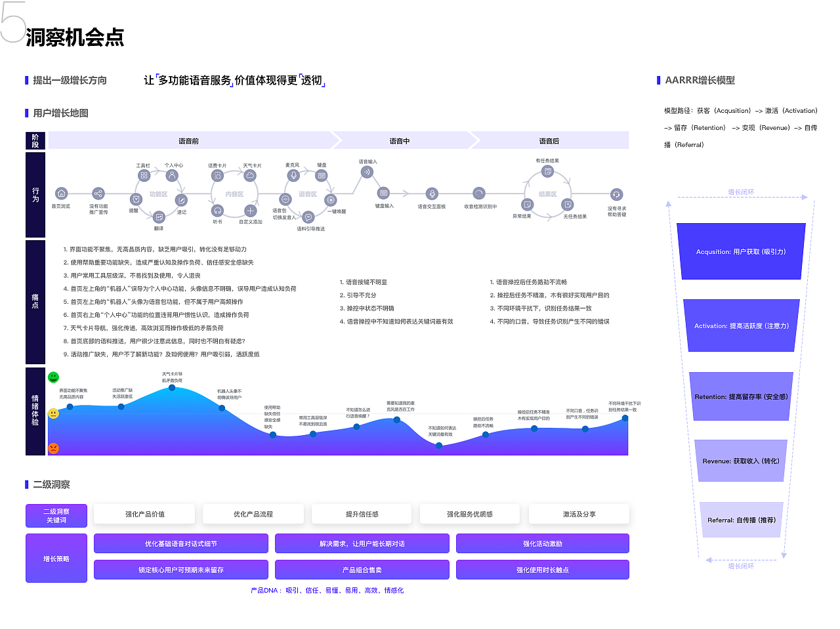Click the 听书 headphones icon
Image resolution: width=840 pixels, height=630 pixels.
coord(217,211)
